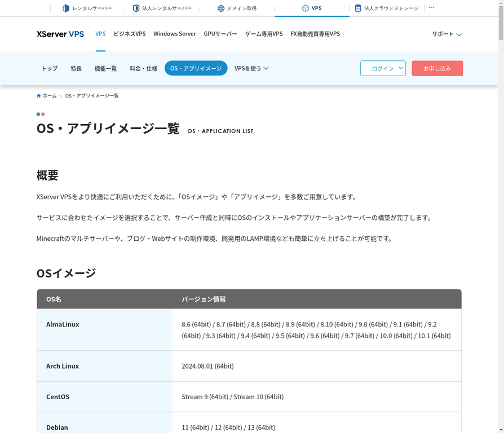Select the OS・アプリイメージ pill button

pyautogui.click(x=196, y=68)
